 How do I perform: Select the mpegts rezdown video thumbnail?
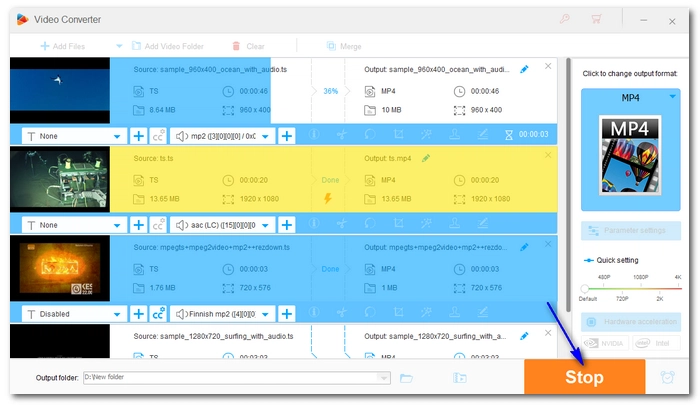click(60, 268)
